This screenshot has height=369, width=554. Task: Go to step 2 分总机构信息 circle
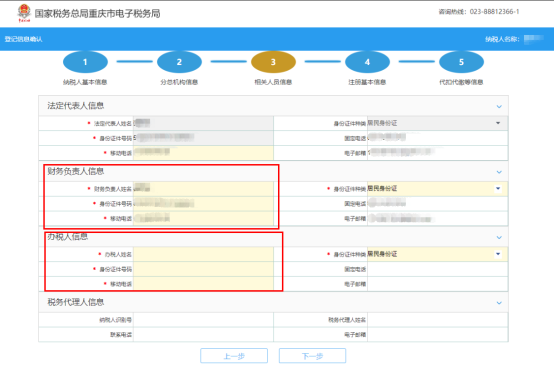coord(179,62)
